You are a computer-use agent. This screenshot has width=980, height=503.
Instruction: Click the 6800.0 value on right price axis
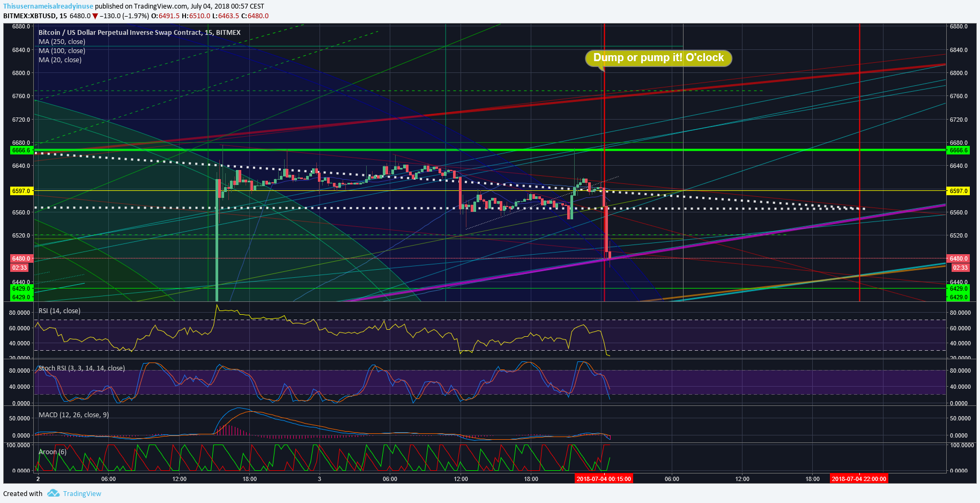point(959,73)
